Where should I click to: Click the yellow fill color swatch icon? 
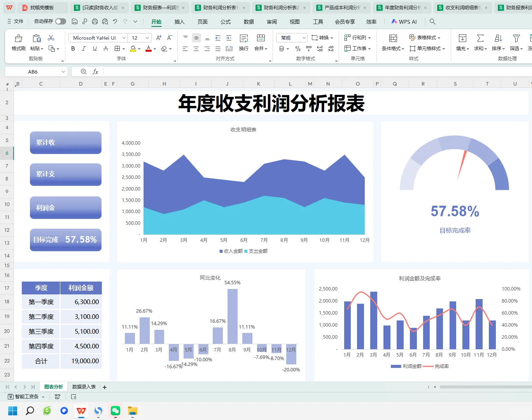(x=133, y=49)
